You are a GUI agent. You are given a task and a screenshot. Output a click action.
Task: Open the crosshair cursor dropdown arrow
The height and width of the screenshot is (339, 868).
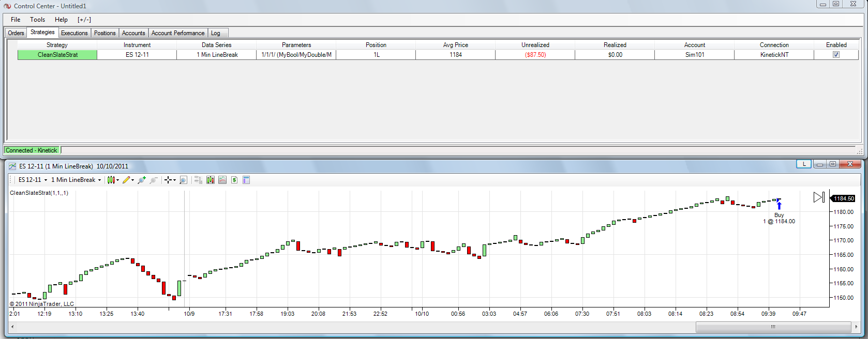[174, 180]
